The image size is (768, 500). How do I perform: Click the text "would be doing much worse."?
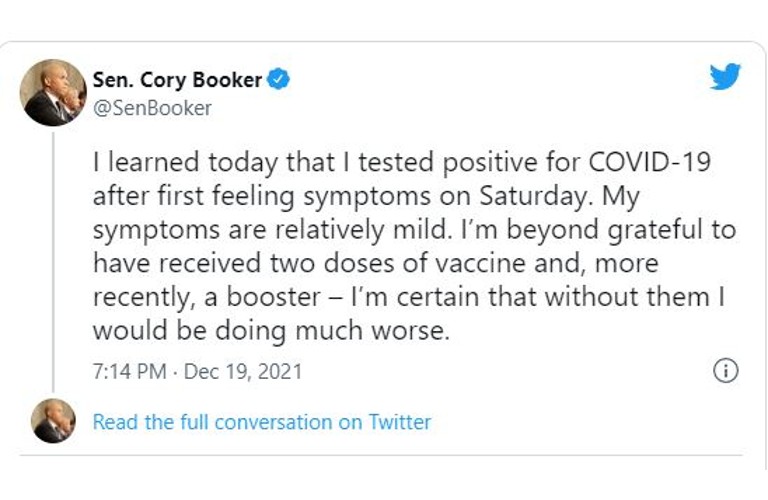pyautogui.click(x=271, y=331)
